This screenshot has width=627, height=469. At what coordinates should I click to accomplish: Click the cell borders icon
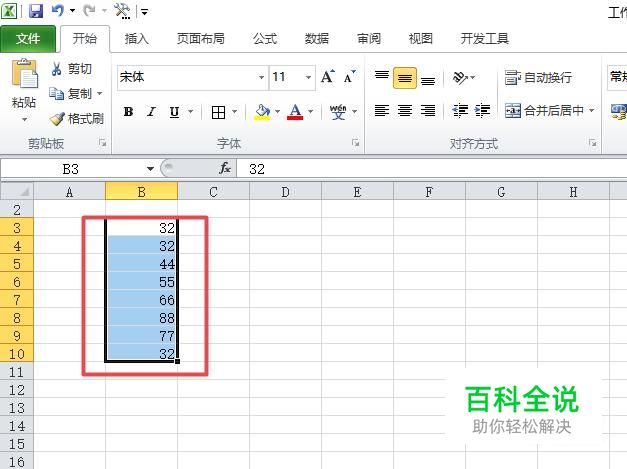pos(218,112)
